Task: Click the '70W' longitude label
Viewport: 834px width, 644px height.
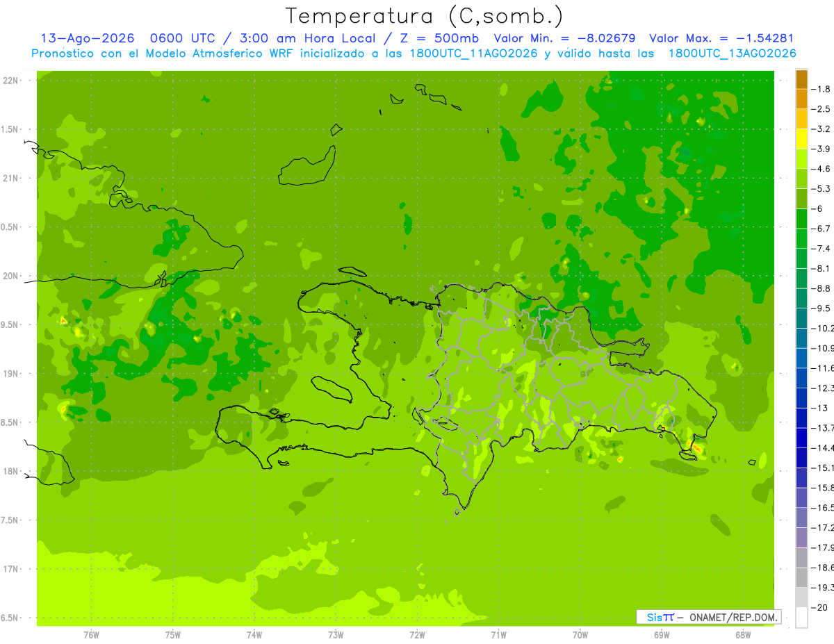Action: (580, 634)
